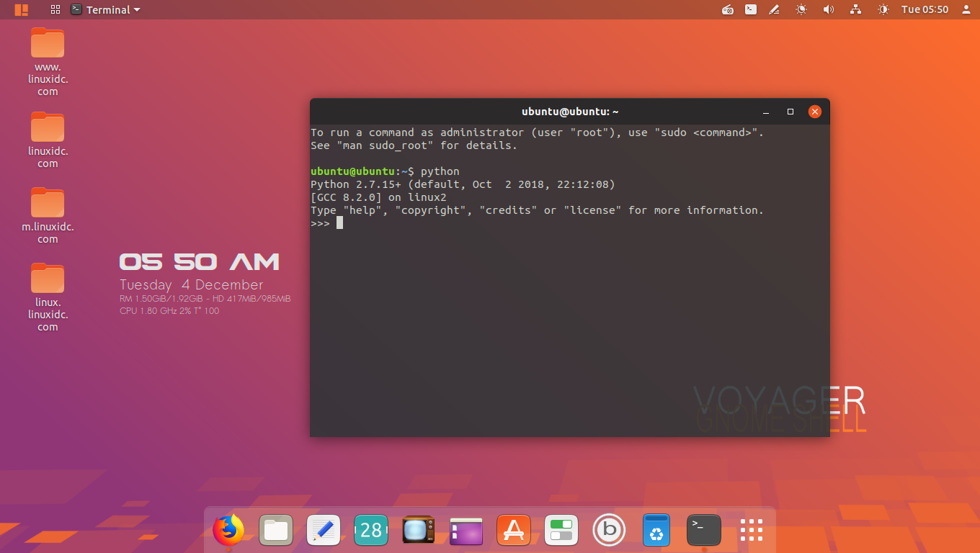Open the calendar app showing 28

(371, 531)
